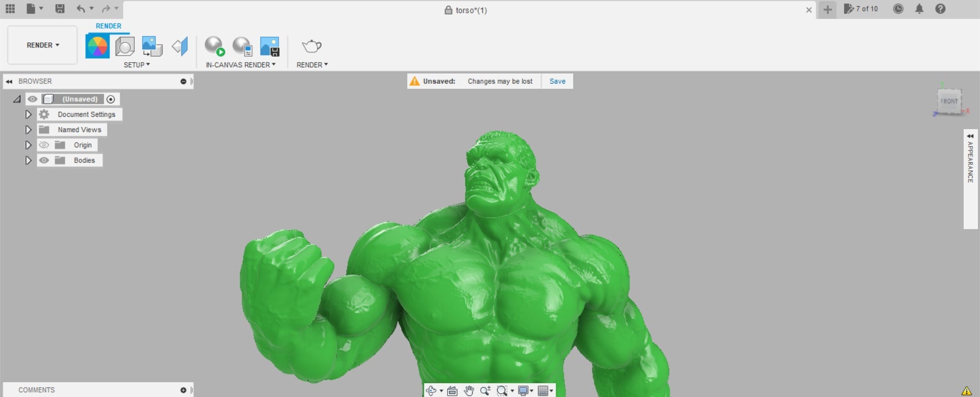Capture Image from the canvas

[269, 46]
